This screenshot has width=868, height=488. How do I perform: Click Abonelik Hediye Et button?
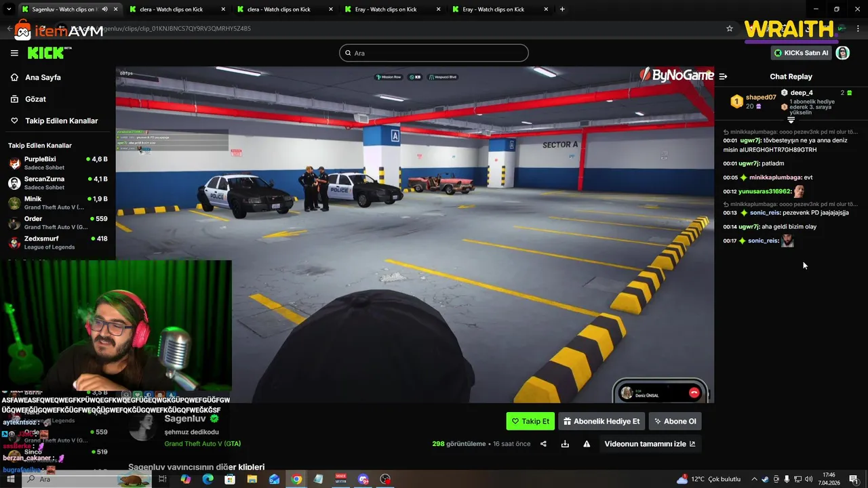[x=601, y=421]
